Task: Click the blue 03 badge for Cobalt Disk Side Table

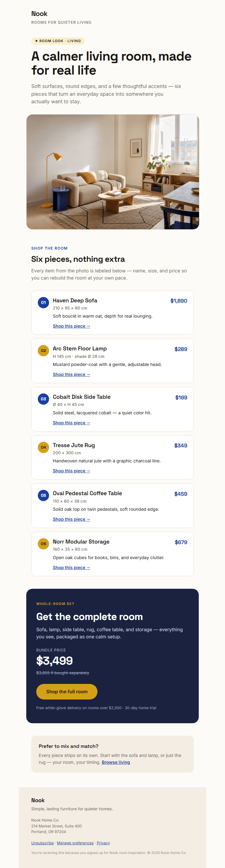Action: (43, 399)
